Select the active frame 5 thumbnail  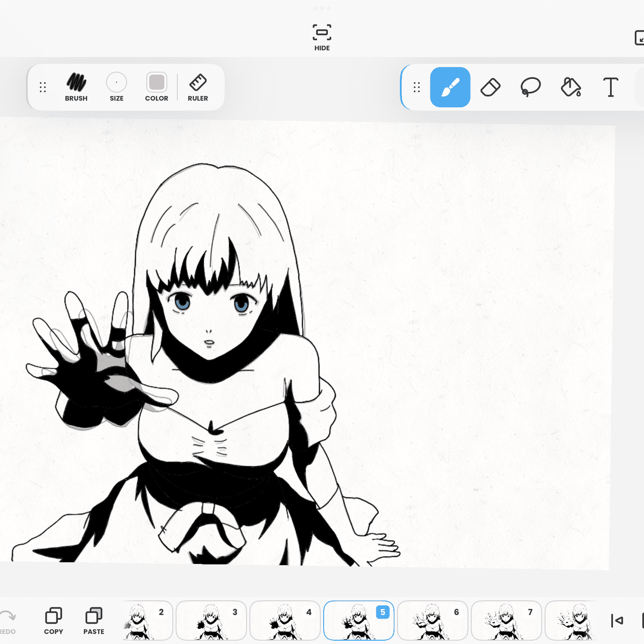(359, 620)
